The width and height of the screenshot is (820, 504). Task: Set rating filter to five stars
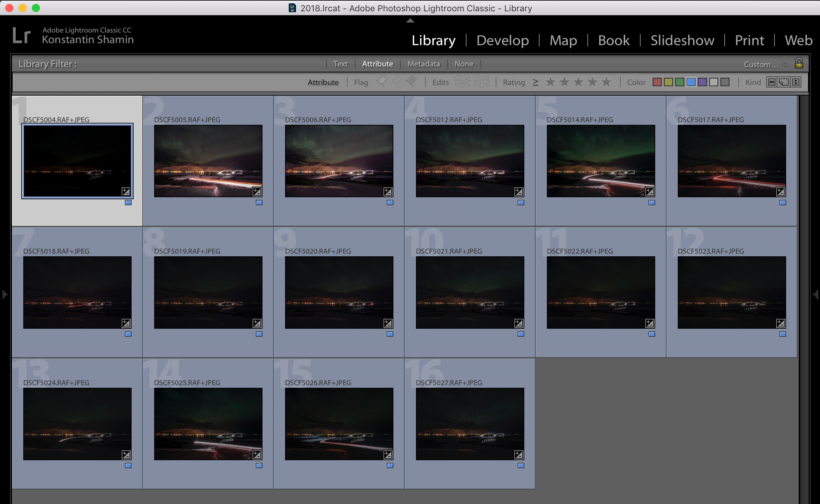click(606, 82)
